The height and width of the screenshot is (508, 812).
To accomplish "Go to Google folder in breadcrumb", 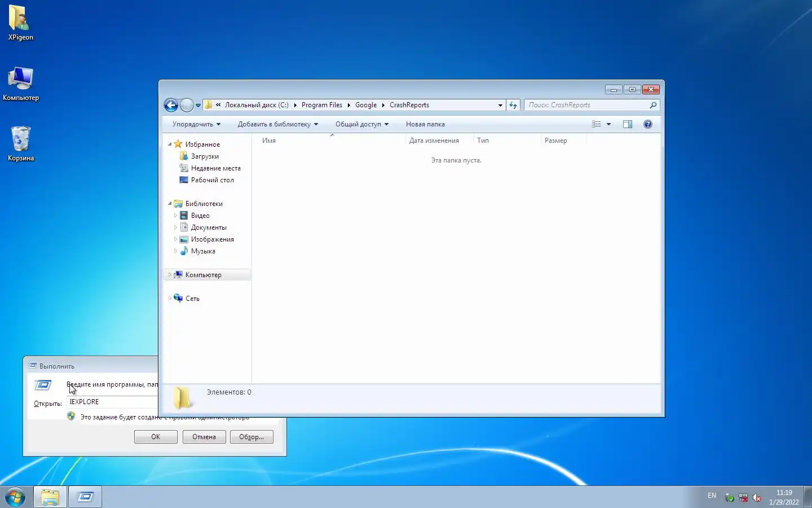I will (366, 105).
